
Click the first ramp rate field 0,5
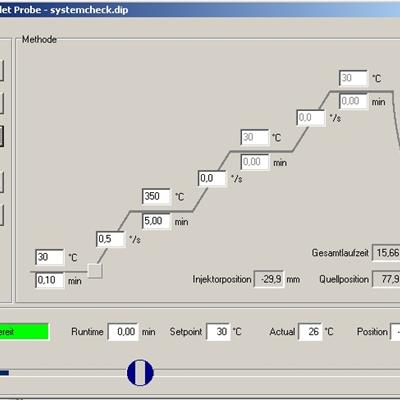[110, 239]
